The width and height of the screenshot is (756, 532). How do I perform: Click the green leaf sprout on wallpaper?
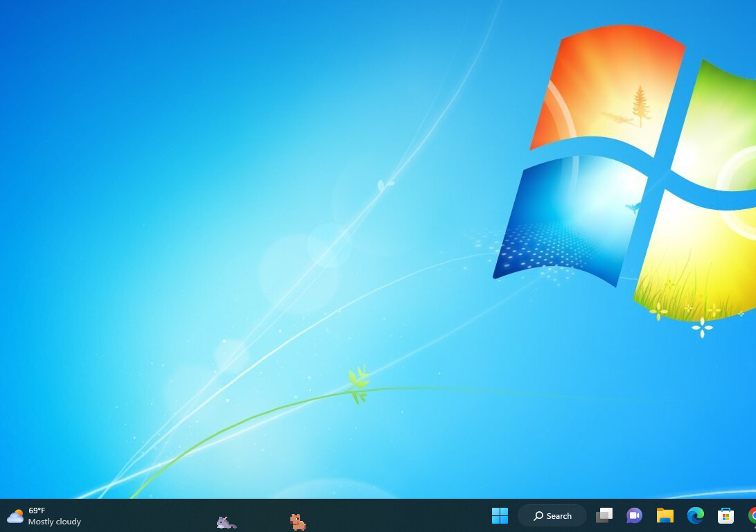[358, 384]
